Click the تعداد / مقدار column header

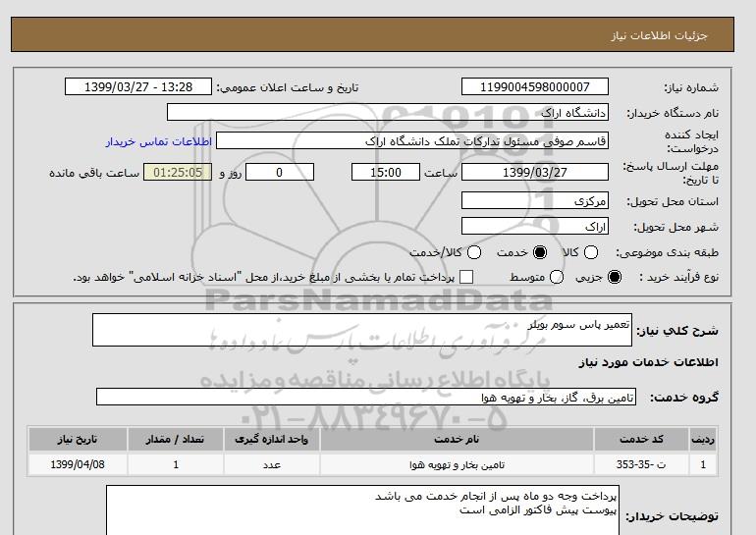click(x=176, y=439)
